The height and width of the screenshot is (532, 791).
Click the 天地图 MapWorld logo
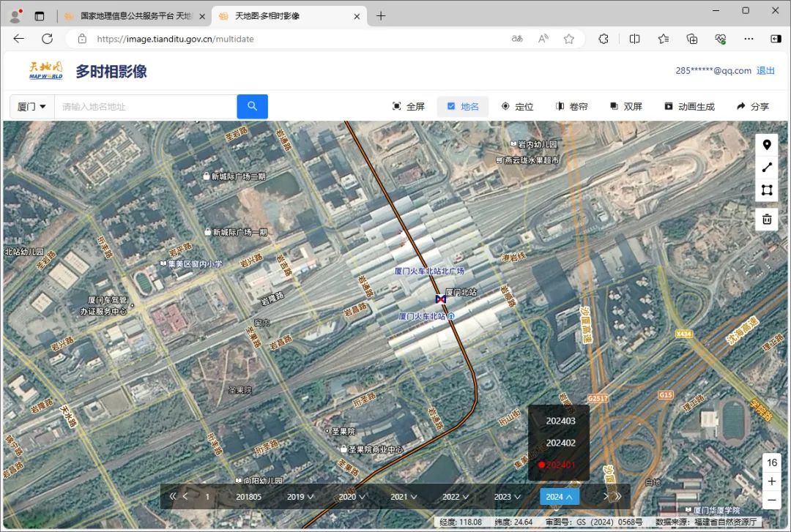pyautogui.click(x=46, y=70)
